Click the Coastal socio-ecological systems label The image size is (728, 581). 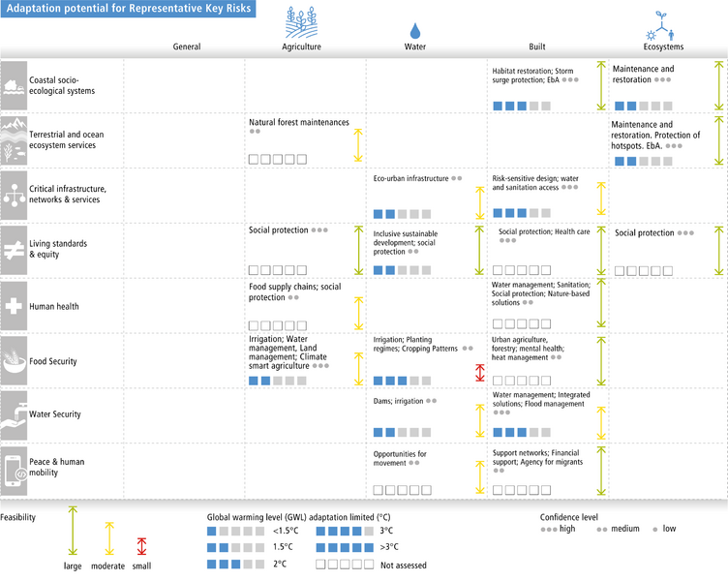(62, 85)
